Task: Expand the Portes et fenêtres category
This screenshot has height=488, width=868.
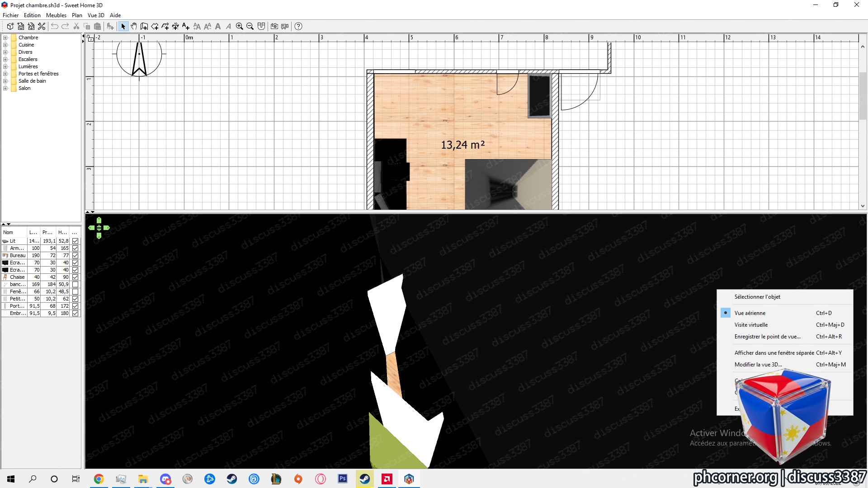Action: pyautogui.click(x=5, y=74)
